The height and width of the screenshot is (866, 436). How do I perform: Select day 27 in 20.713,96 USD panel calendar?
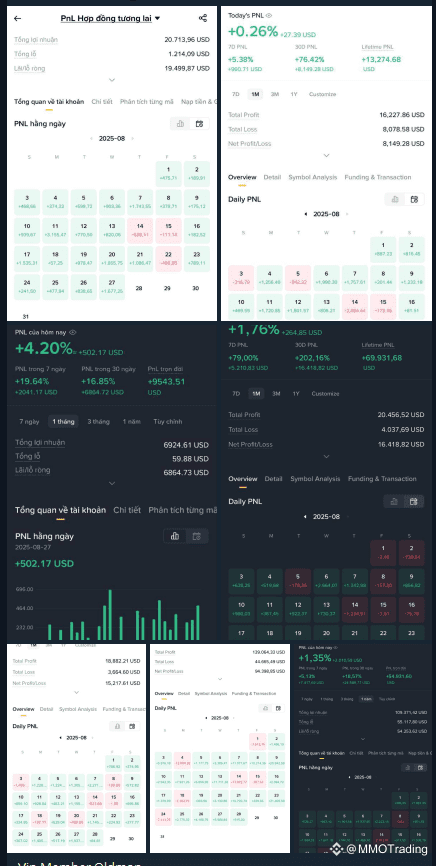(x=112, y=287)
